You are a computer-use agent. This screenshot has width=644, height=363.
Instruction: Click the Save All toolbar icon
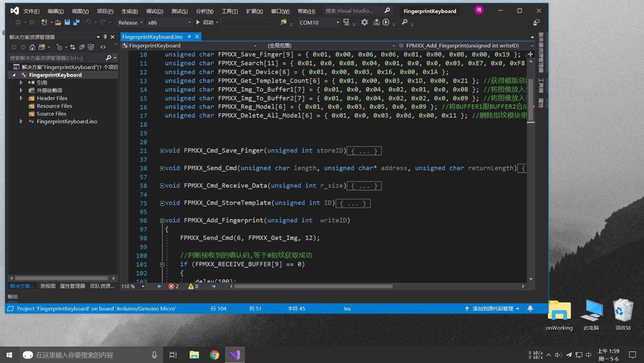(x=76, y=22)
